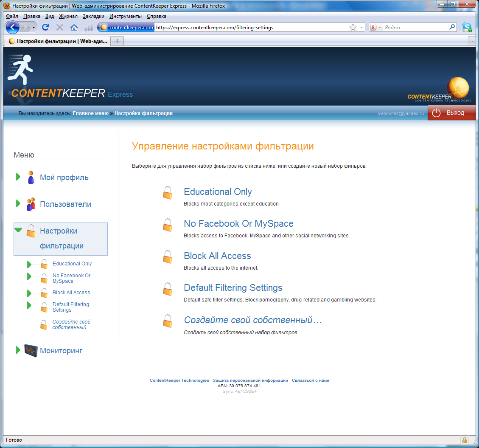Log out using the Выход button
This screenshot has height=448, width=479.
pos(451,113)
